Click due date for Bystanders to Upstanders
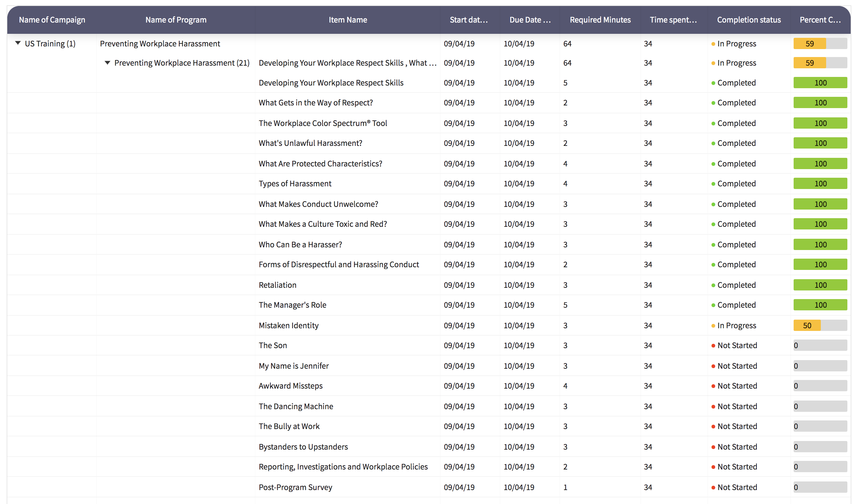 pos(519,447)
